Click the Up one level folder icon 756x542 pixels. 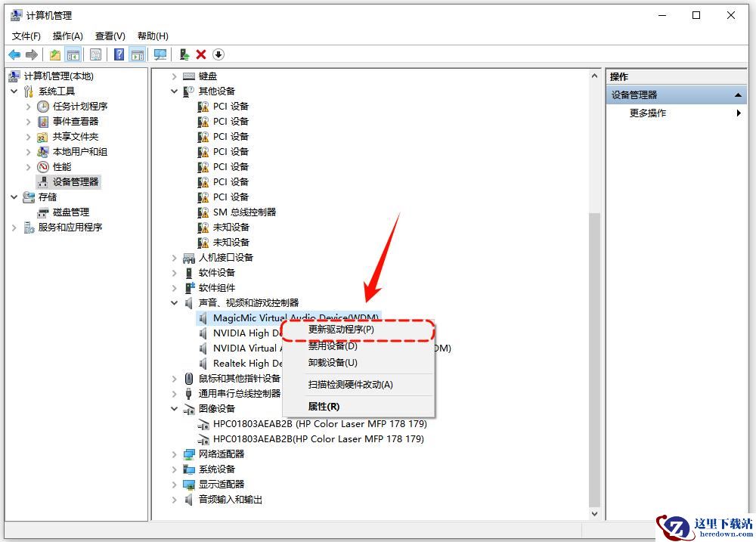click(x=55, y=54)
